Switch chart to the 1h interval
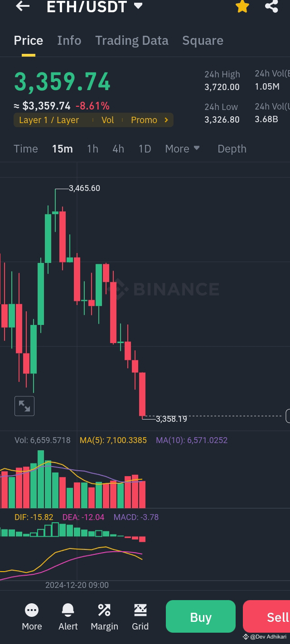Viewport: 290px width, 644px height. [x=92, y=148]
